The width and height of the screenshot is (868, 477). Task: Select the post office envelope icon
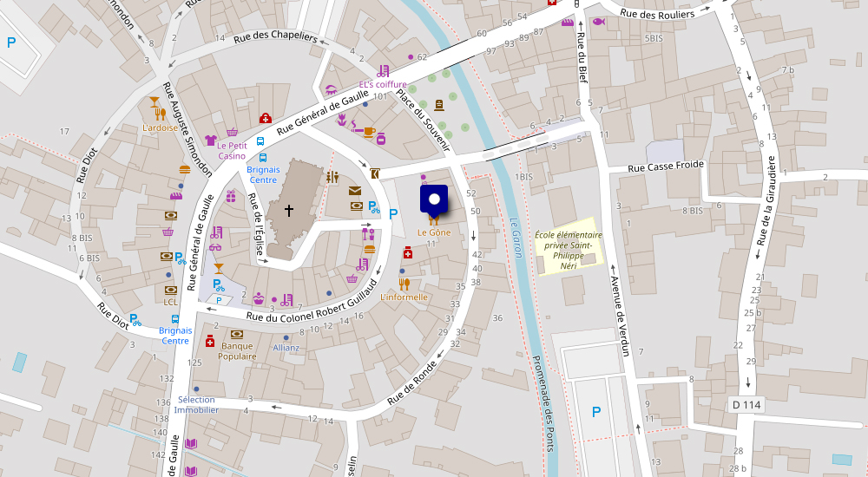[x=355, y=191]
